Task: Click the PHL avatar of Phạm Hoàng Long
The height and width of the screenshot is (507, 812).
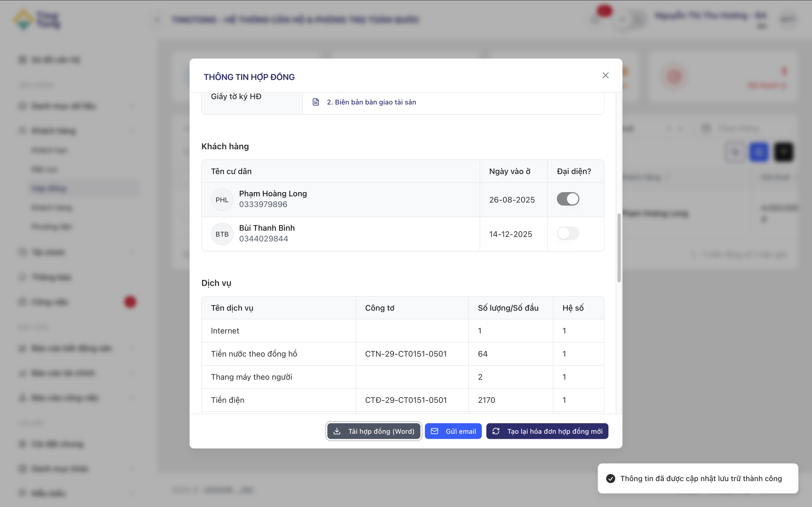Action: coord(222,200)
